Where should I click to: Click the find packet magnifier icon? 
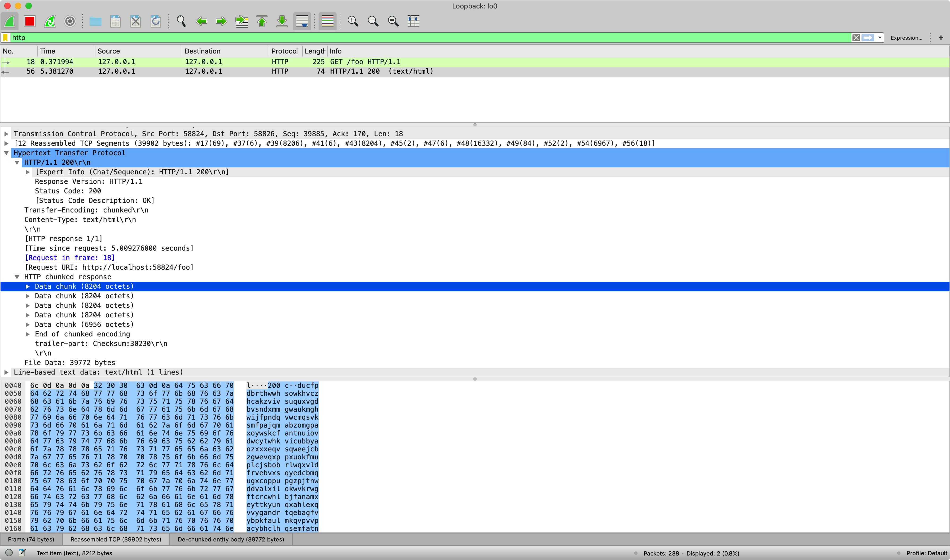click(181, 21)
